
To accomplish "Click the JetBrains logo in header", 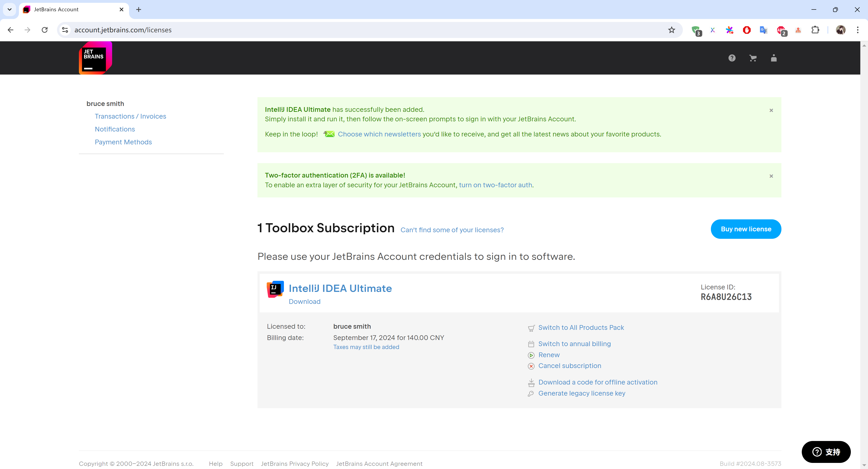I will (x=95, y=58).
